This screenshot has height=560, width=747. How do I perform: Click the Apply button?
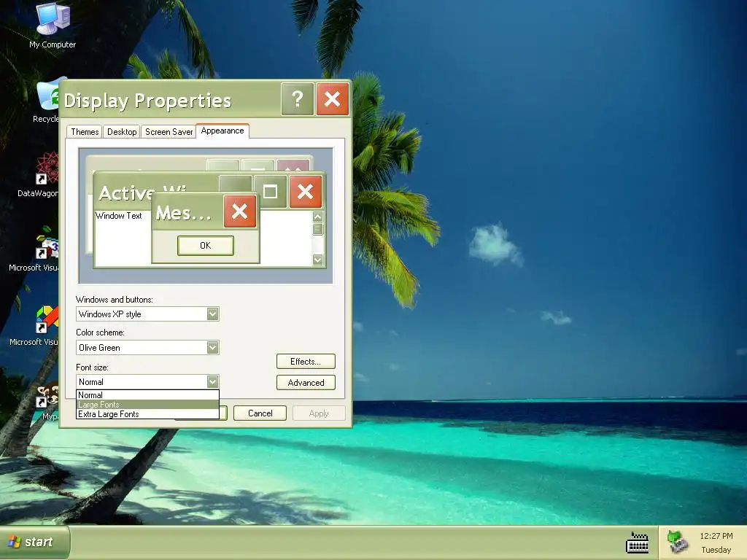(319, 413)
